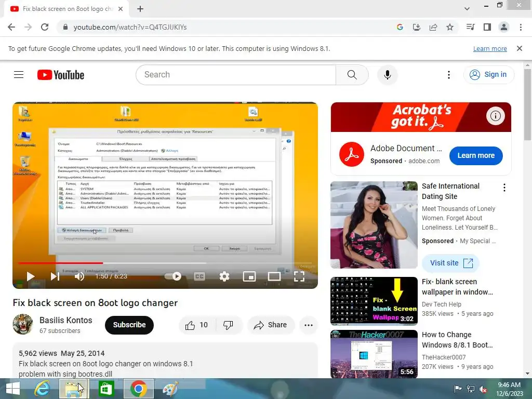Seek on the video progress bar
Image resolution: width=532 pixels, height=399 pixels.
point(165,263)
